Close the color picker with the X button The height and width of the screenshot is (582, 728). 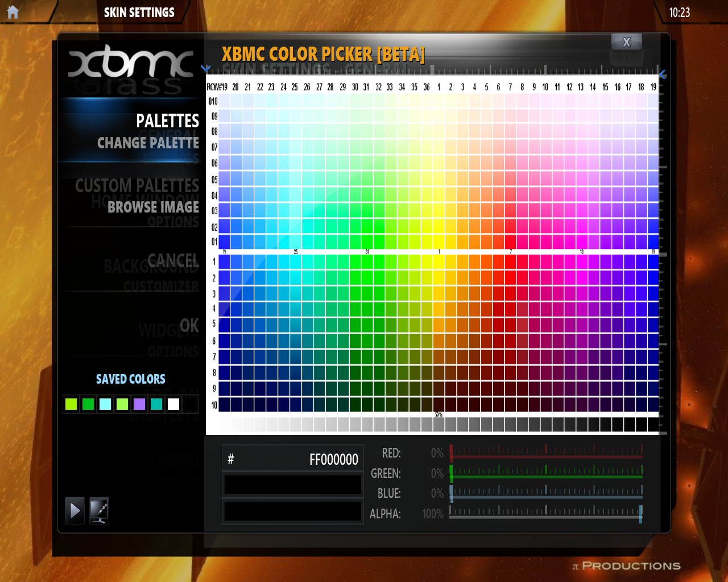point(626,42)
